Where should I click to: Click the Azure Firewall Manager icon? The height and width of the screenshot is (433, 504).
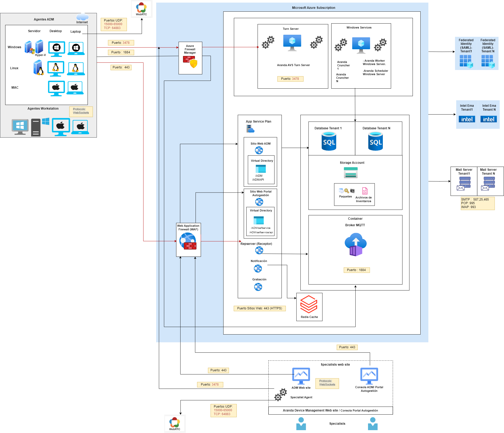190,62
